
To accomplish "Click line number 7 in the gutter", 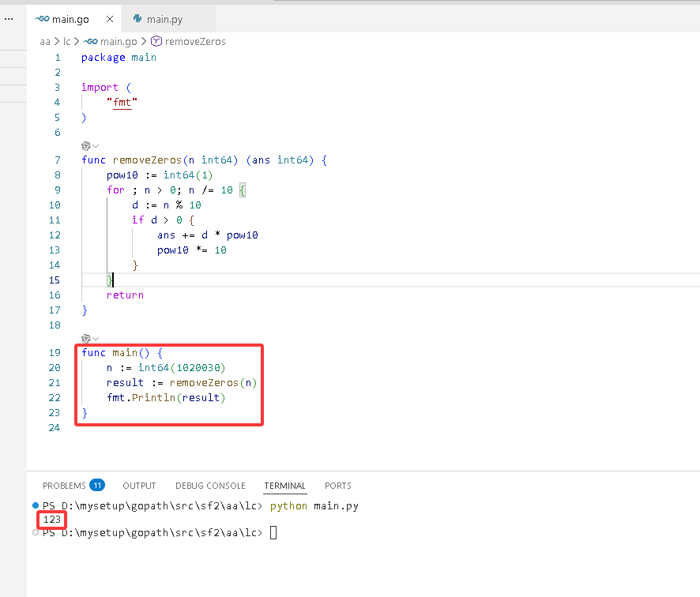I will [58, 160].
